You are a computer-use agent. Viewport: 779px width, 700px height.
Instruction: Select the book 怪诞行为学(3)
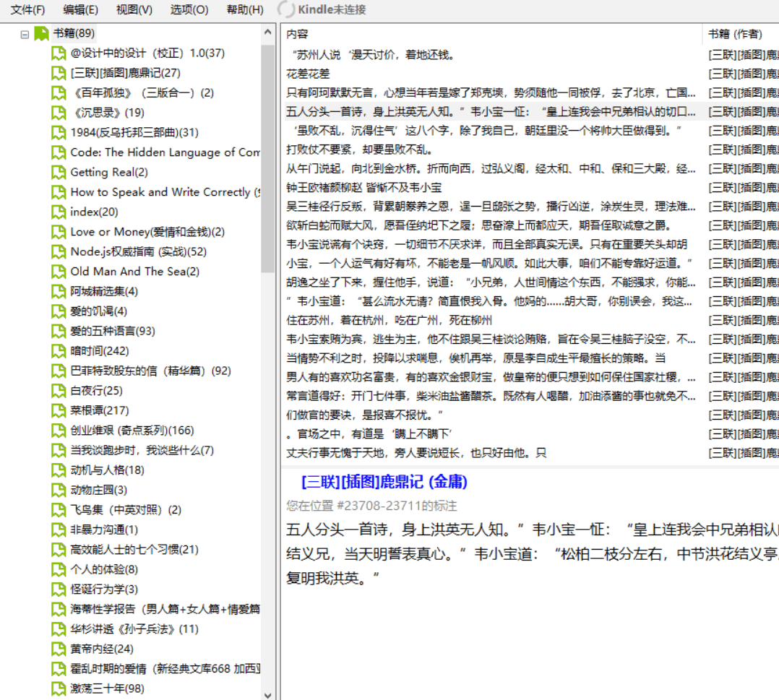[104, 589]
